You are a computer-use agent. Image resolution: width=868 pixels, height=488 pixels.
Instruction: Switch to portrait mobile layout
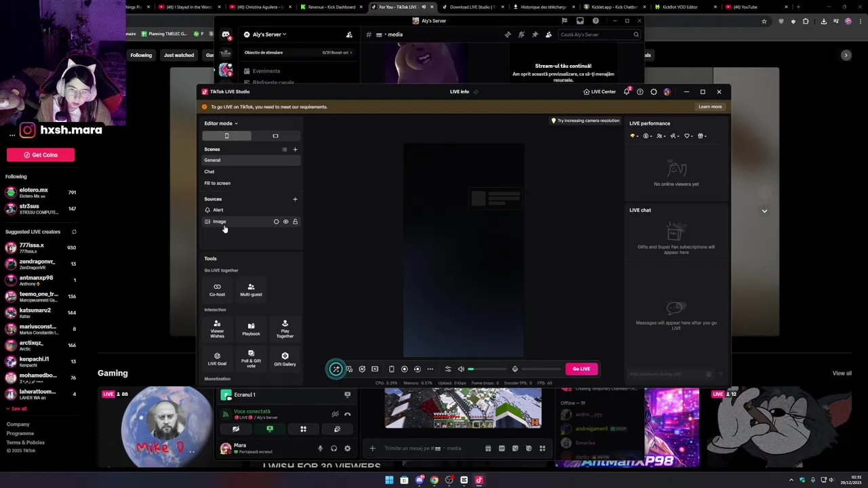coord(226,136)
